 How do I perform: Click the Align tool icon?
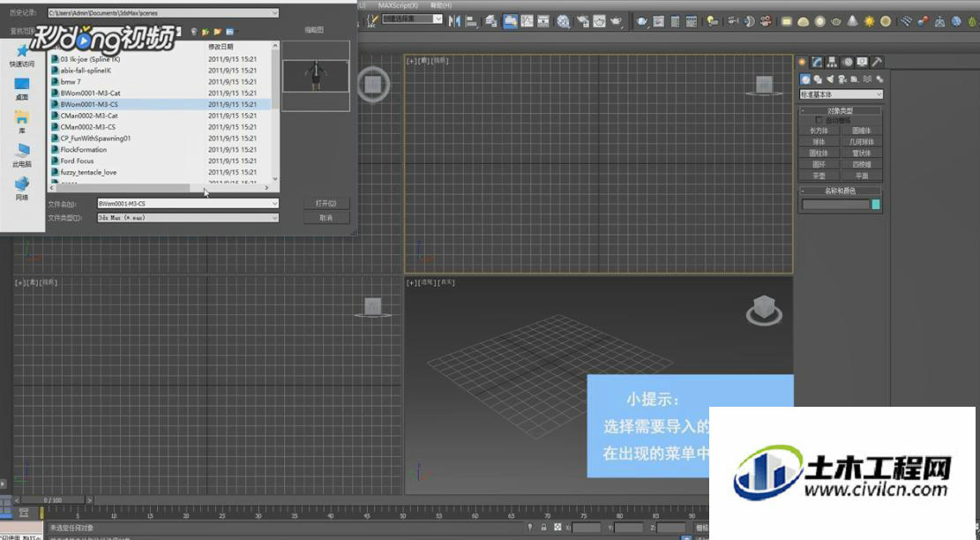tap(472, 22)
